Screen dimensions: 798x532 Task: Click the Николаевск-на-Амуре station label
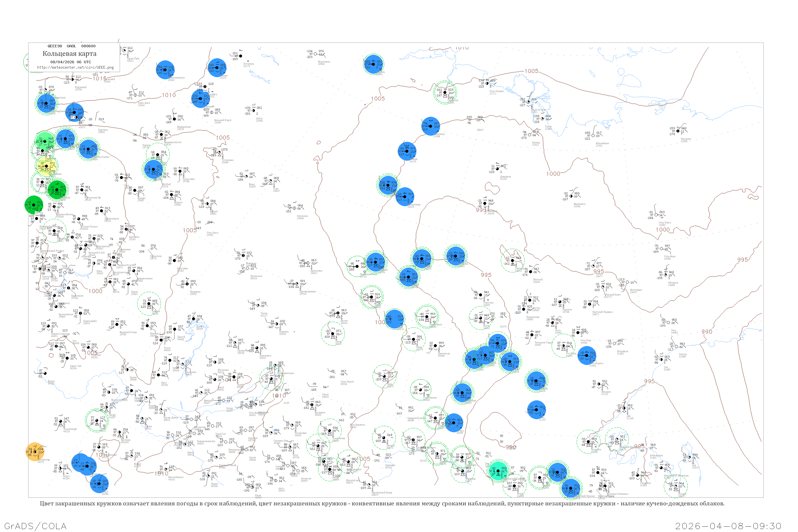pyautogui.click(x=676, y=476)
